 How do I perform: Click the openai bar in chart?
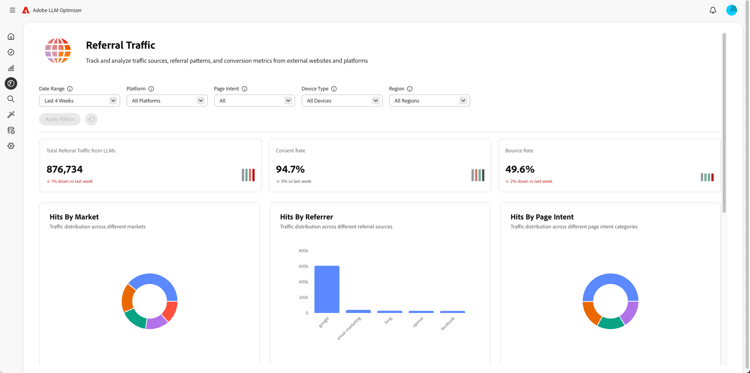coord(421,312)
